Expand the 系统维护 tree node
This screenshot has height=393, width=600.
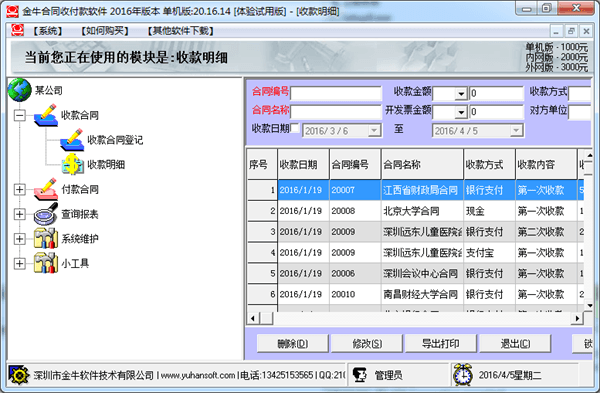coord(20,239)
